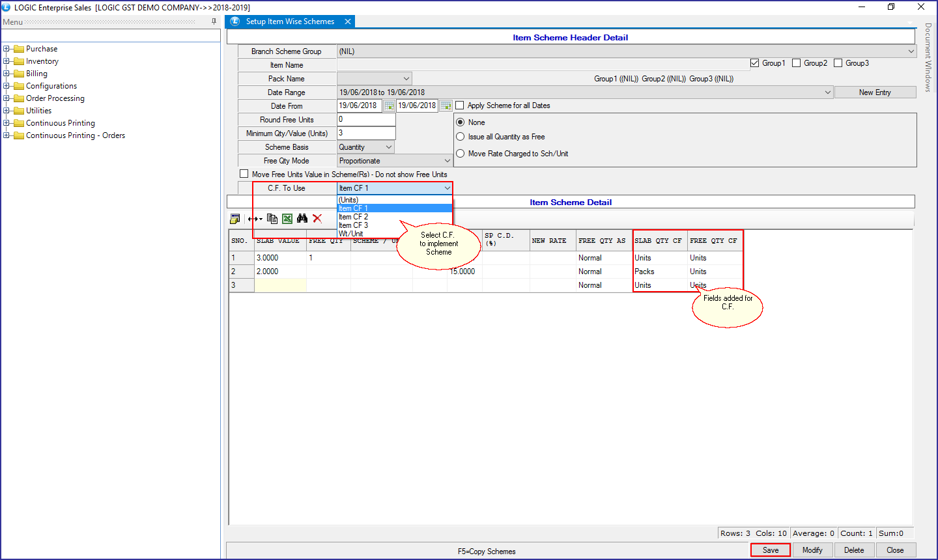This screenshot has width=938, height=560.
Task: Close the Setup Item Wise Schemes tab
Action: (x=348, y=21)
